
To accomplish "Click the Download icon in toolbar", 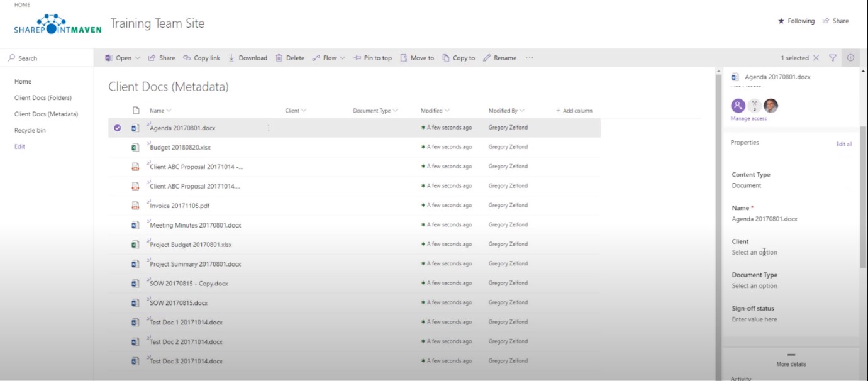I will 231,58.
